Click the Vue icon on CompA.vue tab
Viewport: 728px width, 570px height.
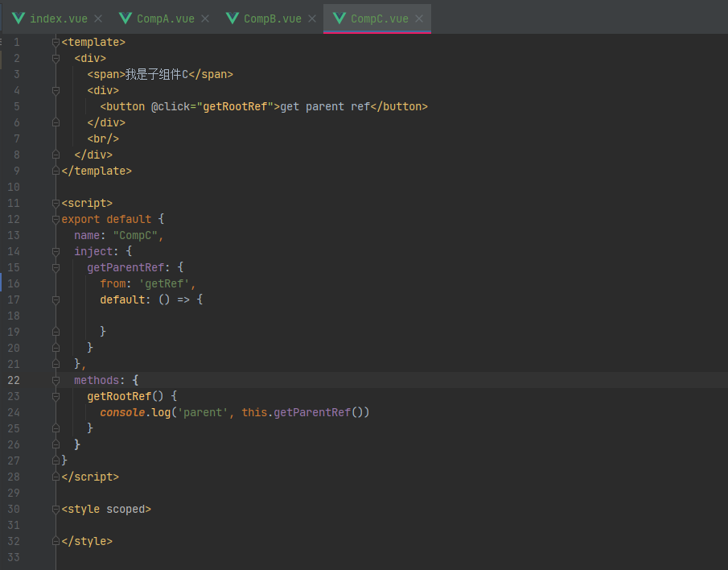pos(125,19)
